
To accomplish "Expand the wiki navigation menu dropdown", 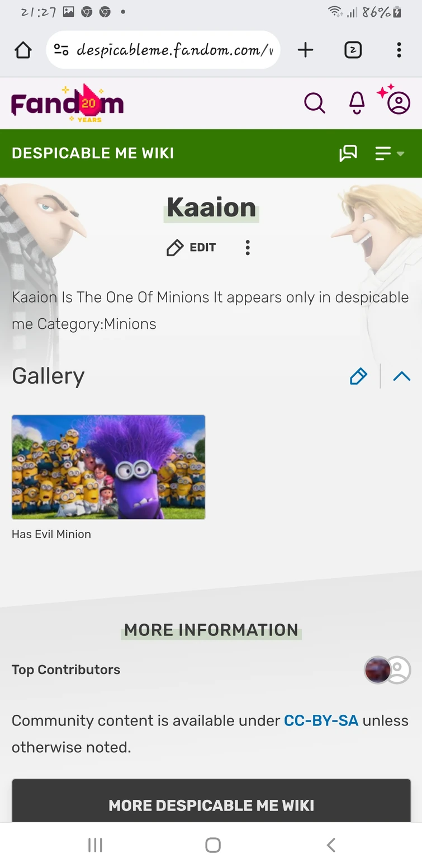I will (x=390, y=153).
